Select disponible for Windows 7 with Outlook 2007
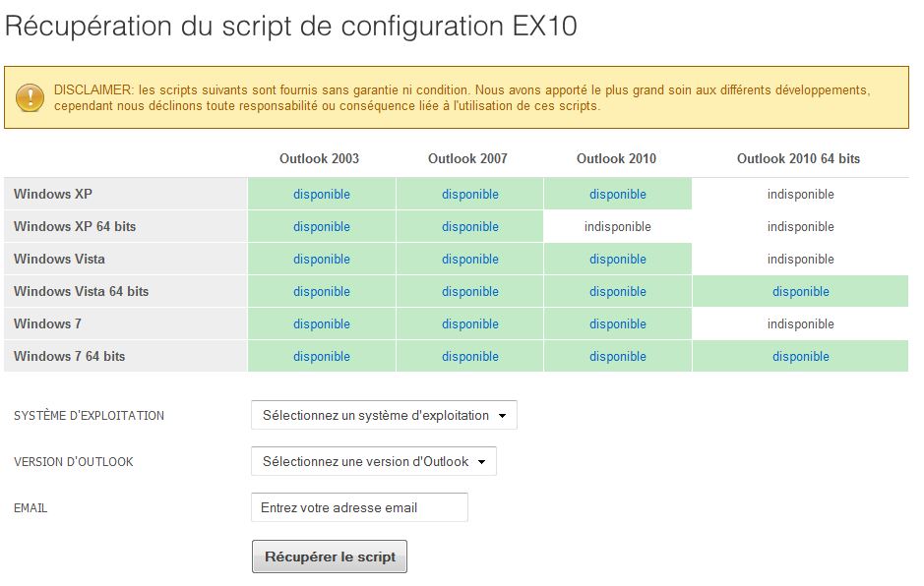924x586 pixels. point(469,323)
